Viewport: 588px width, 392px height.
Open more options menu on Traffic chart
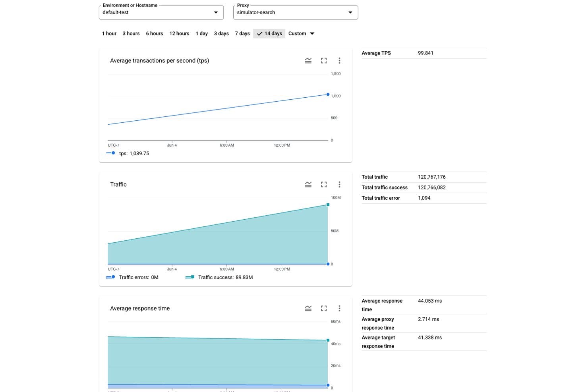339,185
